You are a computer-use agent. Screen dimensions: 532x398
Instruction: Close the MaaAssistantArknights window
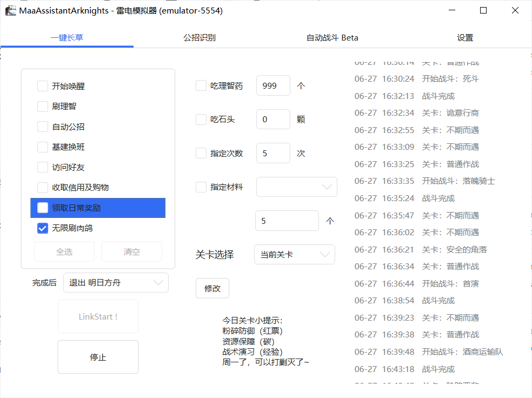[515, 10]
